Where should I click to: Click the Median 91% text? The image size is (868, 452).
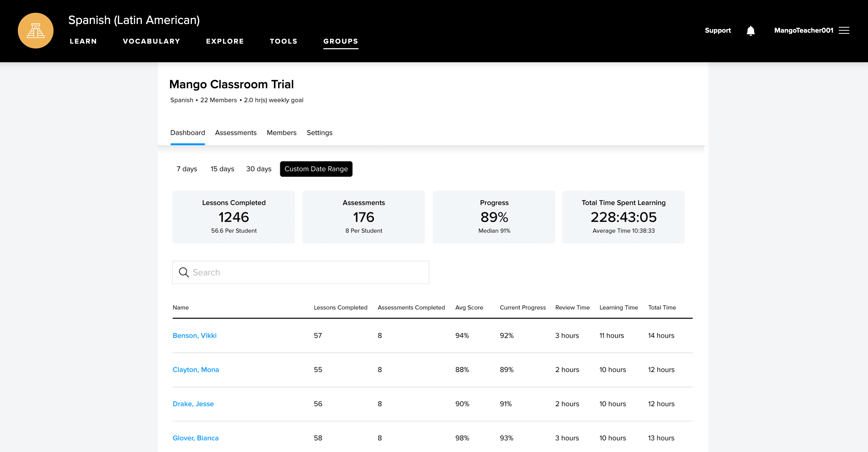coord(494,230)
